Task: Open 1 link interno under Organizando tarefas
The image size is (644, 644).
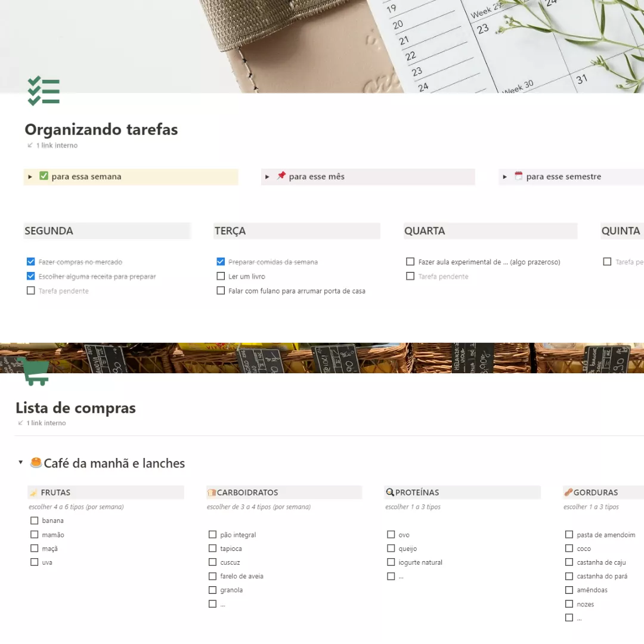Action: pyautogui.click(x=57, y=145)
